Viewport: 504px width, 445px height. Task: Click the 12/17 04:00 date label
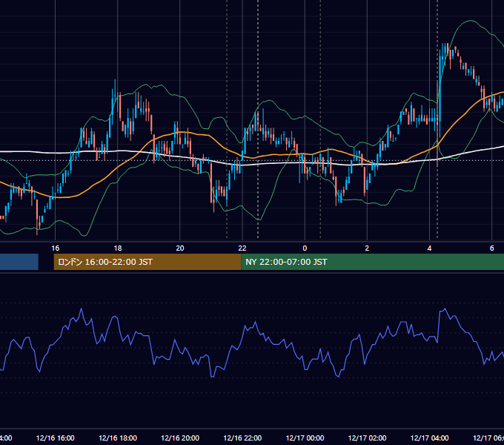click(429, 438)
